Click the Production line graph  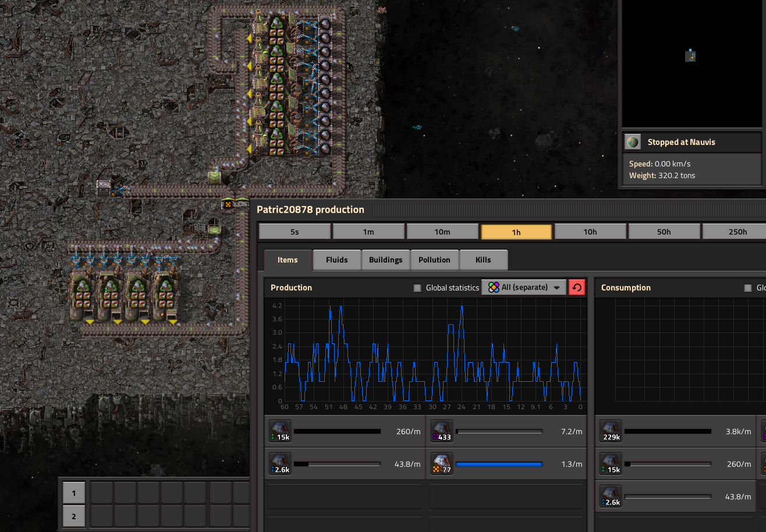(425, 352)
